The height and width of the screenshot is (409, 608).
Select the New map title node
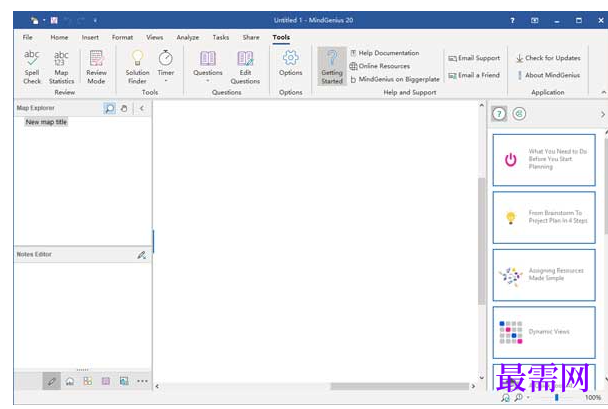pos(46,122)
